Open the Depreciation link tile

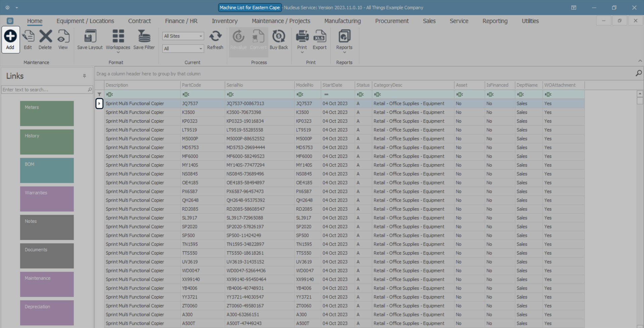[x=47, y=313]
